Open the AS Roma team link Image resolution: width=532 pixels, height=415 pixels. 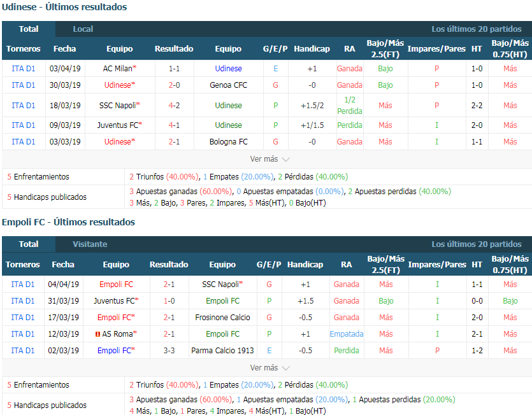pyautogui.click(x=117, y=334)
